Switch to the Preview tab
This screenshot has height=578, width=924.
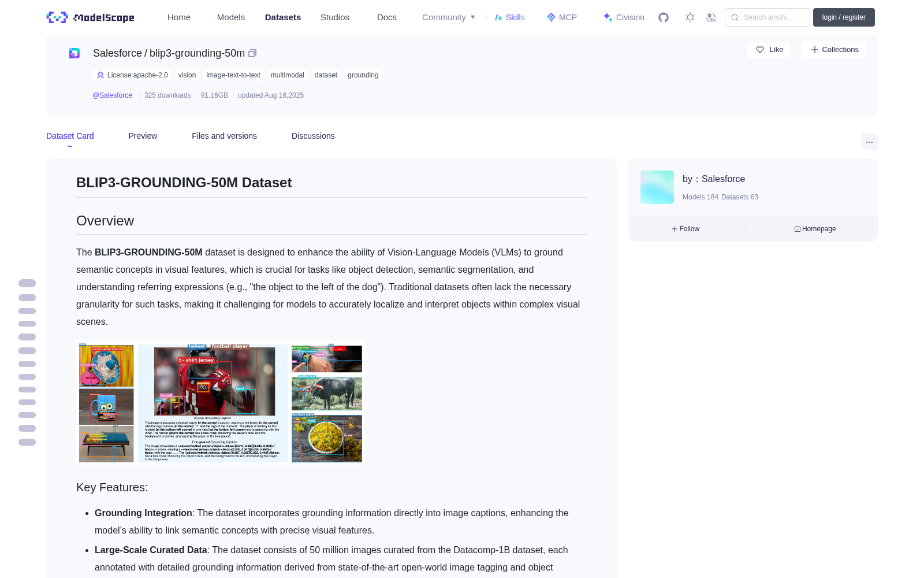pyautogui.click(x=143, y=136)
